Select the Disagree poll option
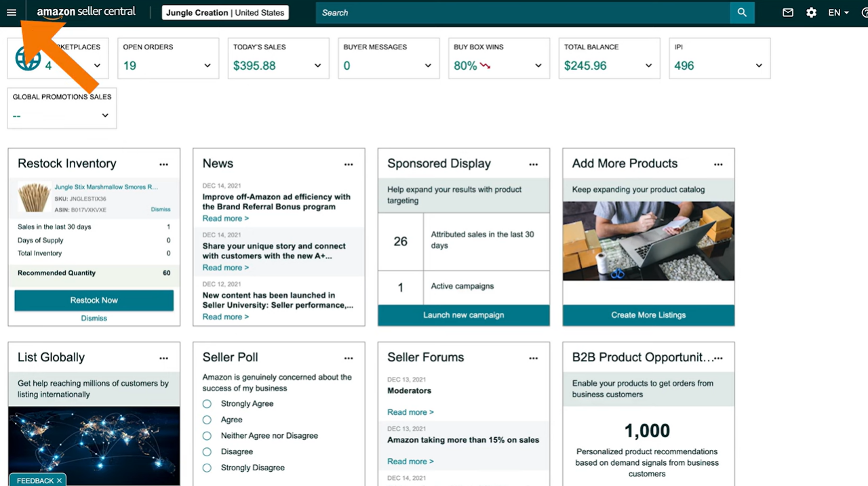Screen dimensions: 868x486 coord(207,451)
